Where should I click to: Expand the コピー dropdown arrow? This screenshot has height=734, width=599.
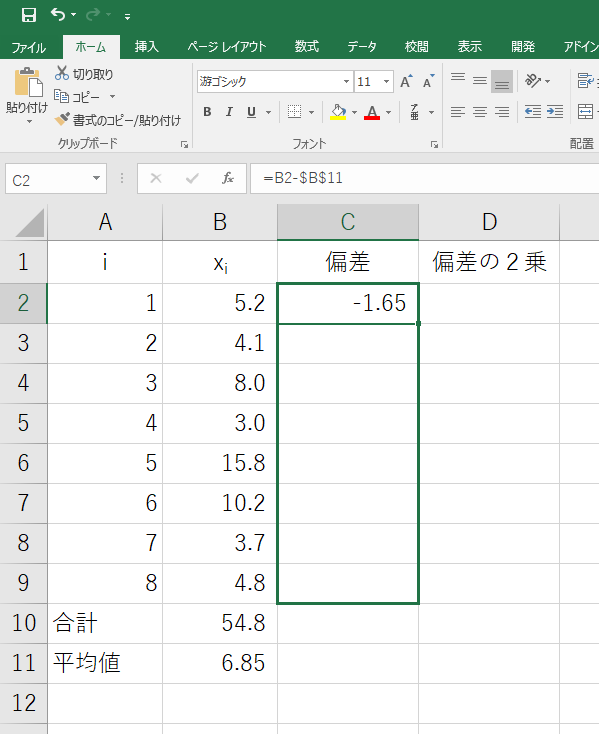[112, 97]
